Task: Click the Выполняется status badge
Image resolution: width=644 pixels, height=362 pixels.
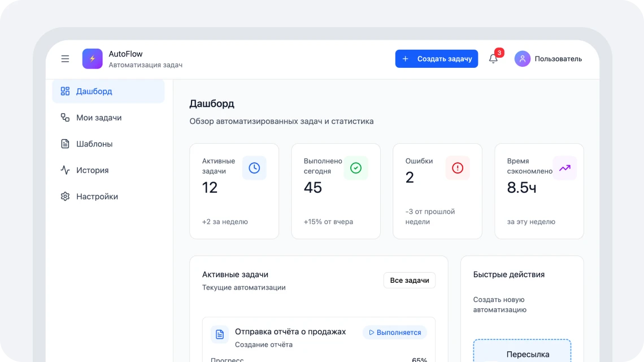Action: pyautogui.click(x=395, y=333)
